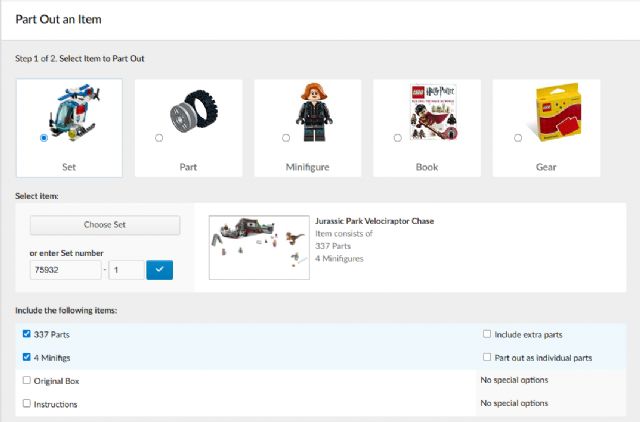Click the Black Widow Minifigure image
Image resolution: width=640 pixels, height=422 pixels.
tap(307, 112)
